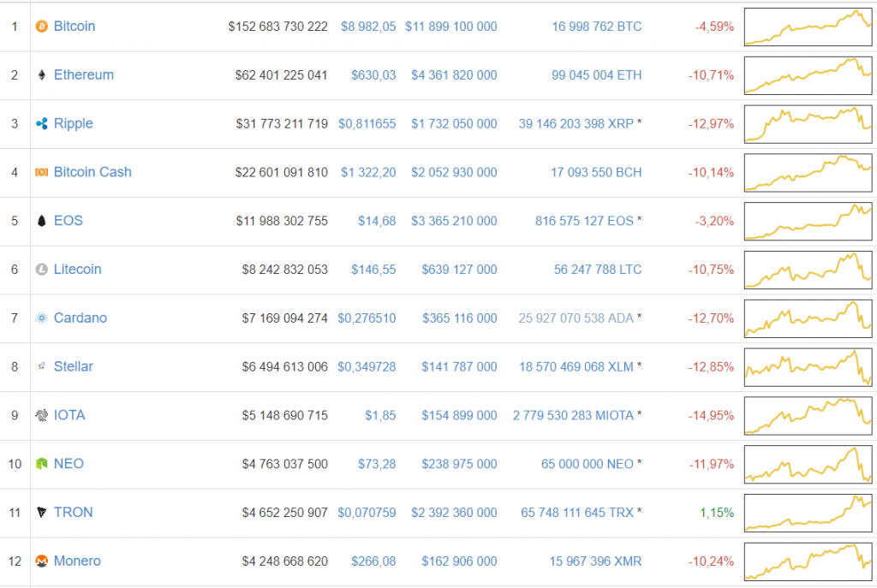
Task: Click the TRON logo icon
Action: point(41,513)
